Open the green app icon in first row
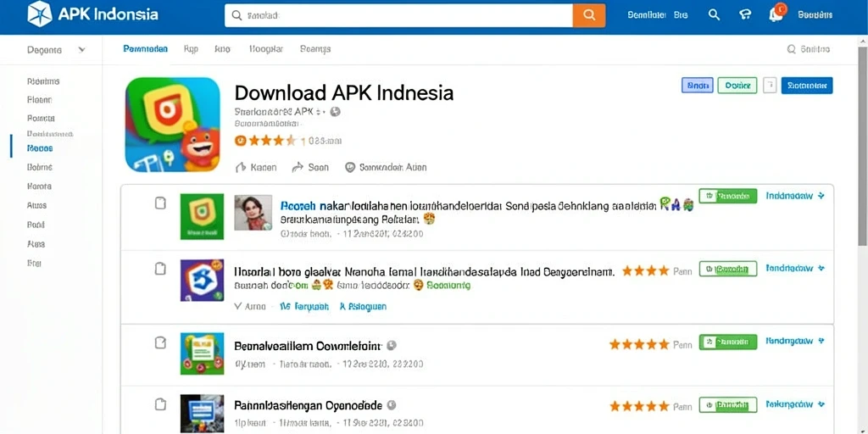The image size is (868, 434). click(202, 216)
